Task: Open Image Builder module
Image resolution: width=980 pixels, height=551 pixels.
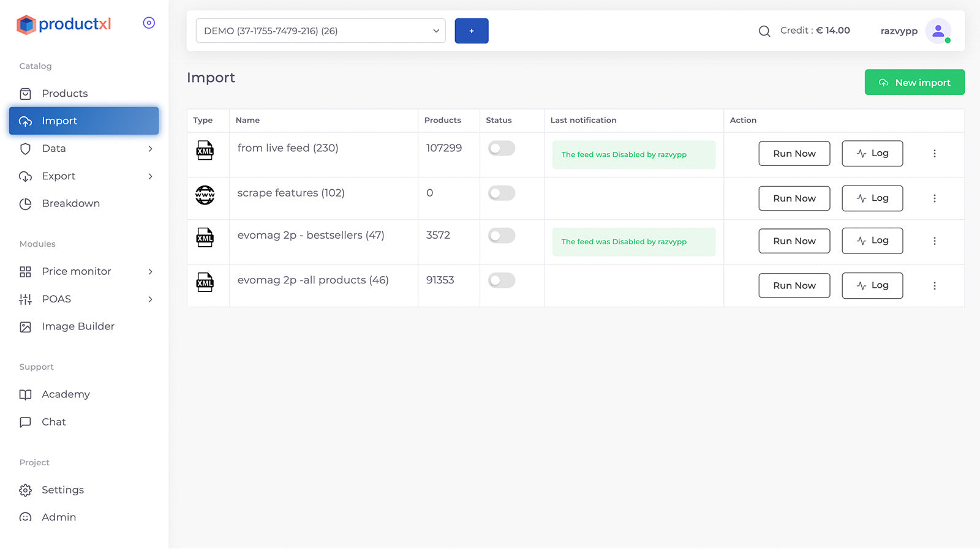Action: pos(78,327)
